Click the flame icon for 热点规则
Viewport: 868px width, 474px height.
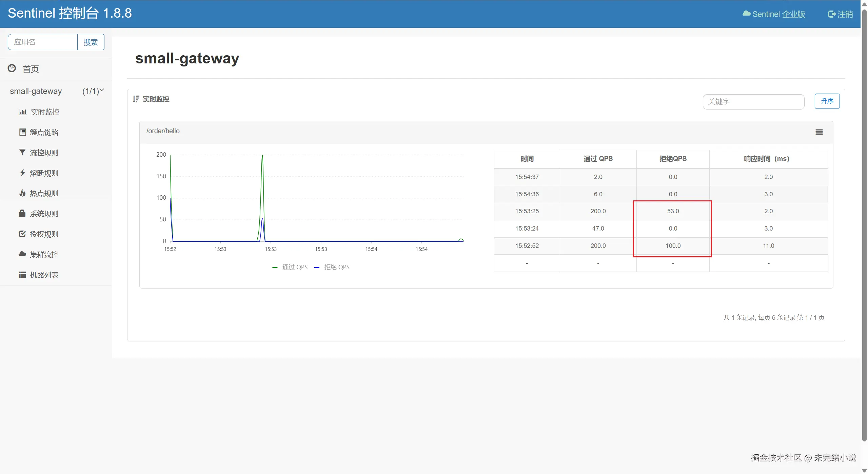pyautogui.click(x=22, y=193)
